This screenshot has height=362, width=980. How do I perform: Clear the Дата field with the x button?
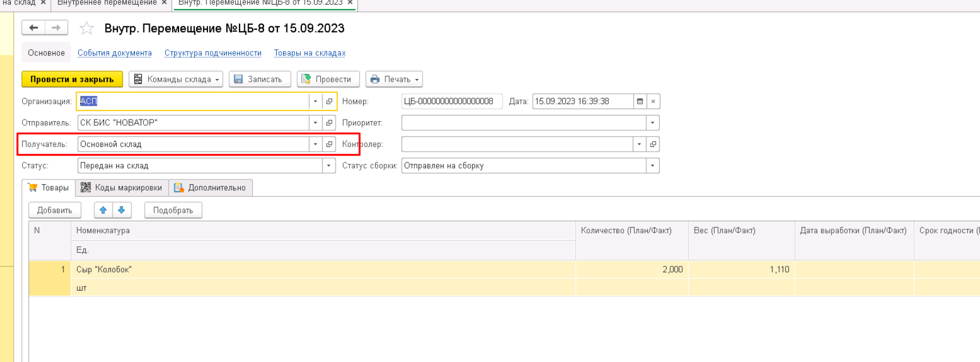653,101
